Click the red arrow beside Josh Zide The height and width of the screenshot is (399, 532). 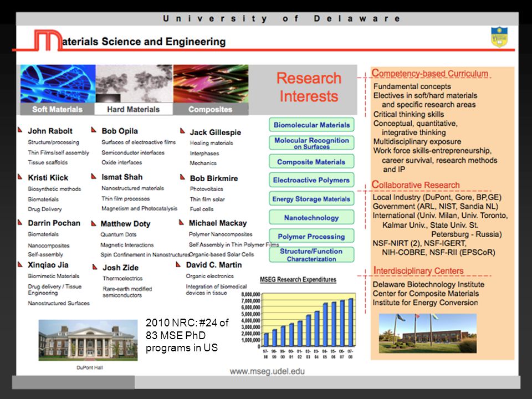(x=95, y=267)
